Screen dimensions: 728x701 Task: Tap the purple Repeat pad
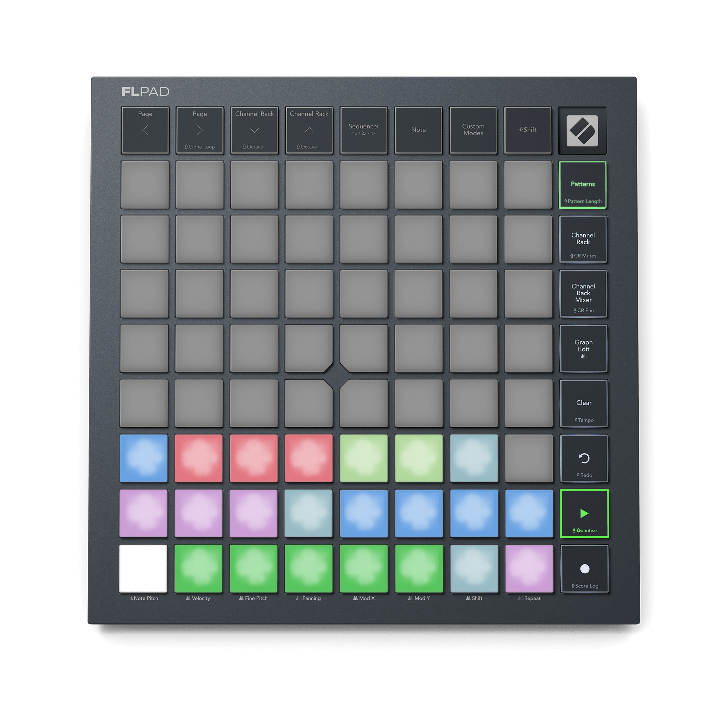coord(529,568)
